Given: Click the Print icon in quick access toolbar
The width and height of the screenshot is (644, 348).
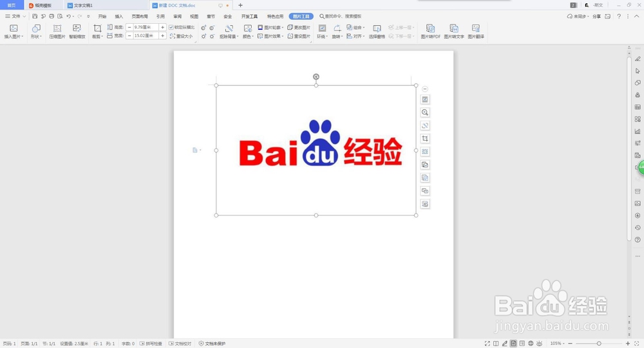Looking at the screenshot, I should pos(52,17).
